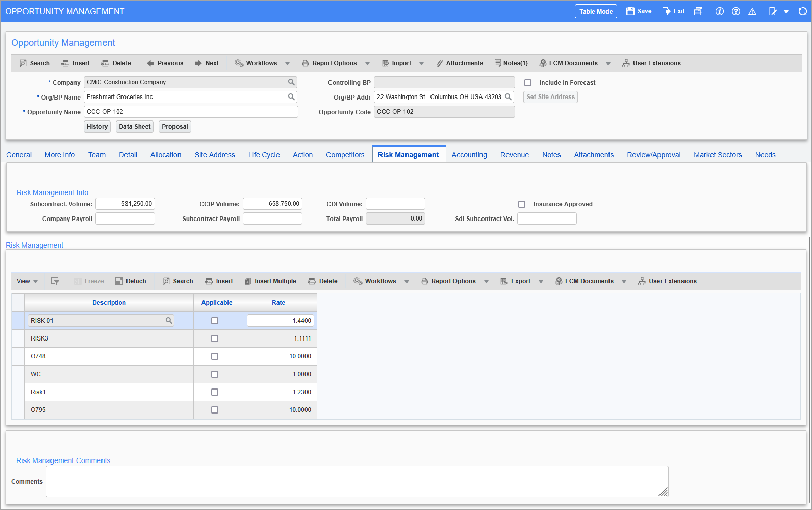
Task: Click inside the Comments text area
Action: pos(357,481)
